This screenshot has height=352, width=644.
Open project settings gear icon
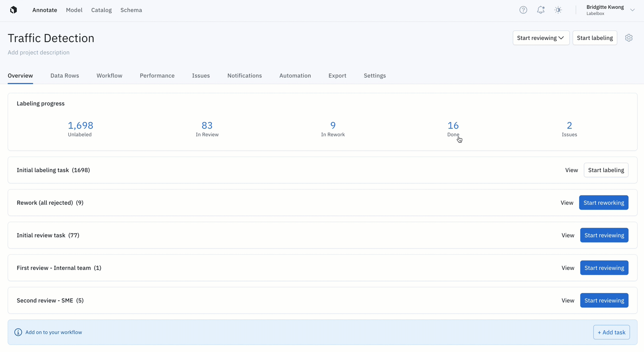click(629, 38)
